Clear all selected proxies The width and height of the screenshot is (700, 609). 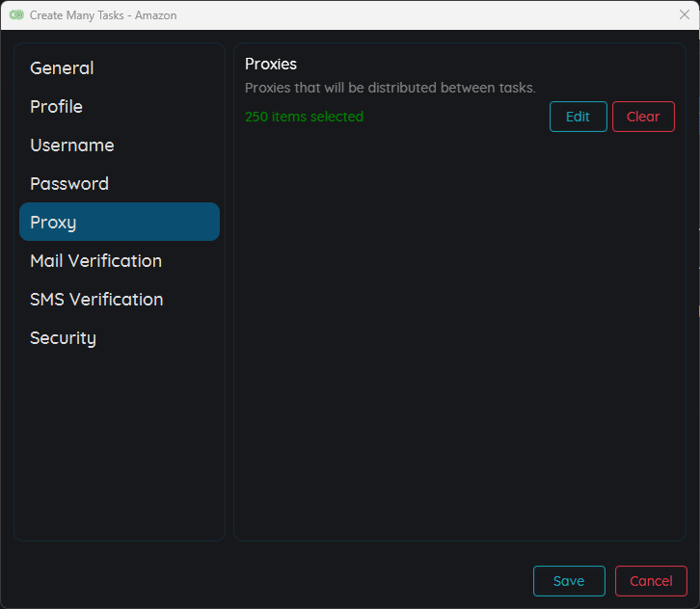643,117
